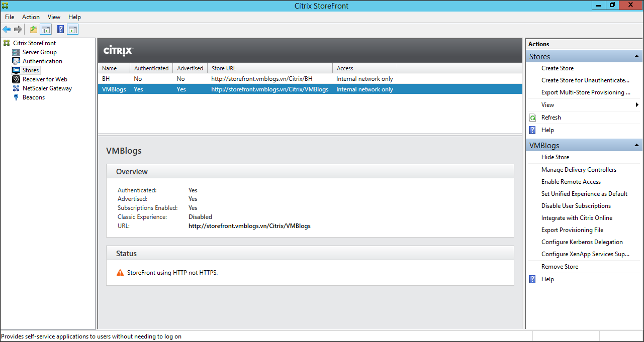Collapse the Stores section in Actions pane

pos(636,57)
